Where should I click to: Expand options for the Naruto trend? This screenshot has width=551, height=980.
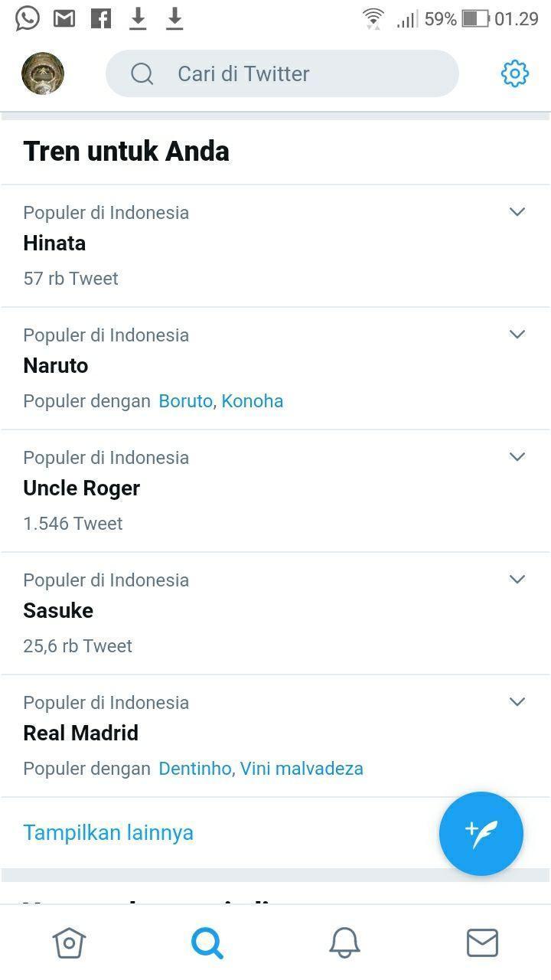click(x=517, y=335)
